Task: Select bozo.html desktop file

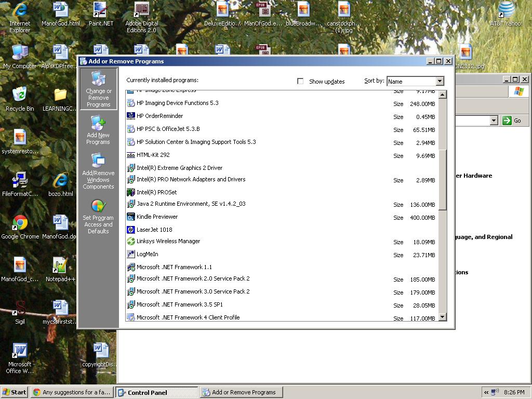Action: 60,184
